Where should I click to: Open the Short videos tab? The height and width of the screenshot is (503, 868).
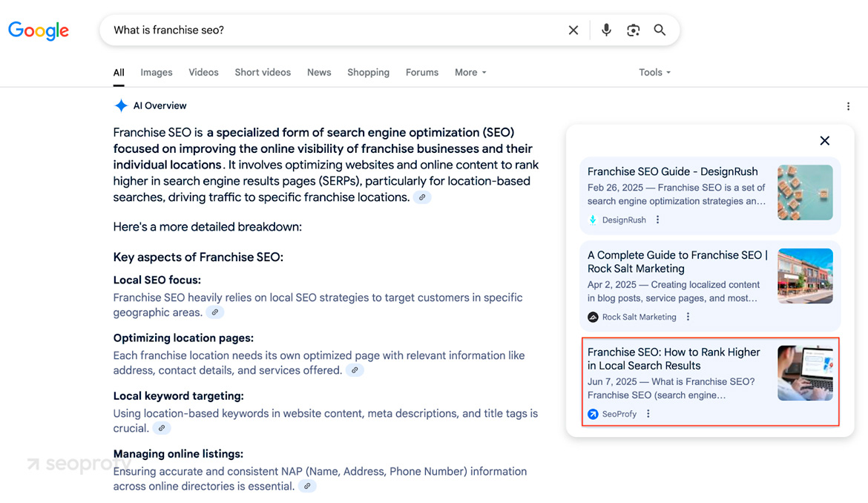point(263,73)
